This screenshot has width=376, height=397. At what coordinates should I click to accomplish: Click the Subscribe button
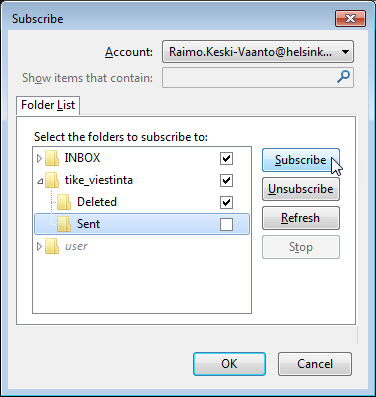click(301, 160)
